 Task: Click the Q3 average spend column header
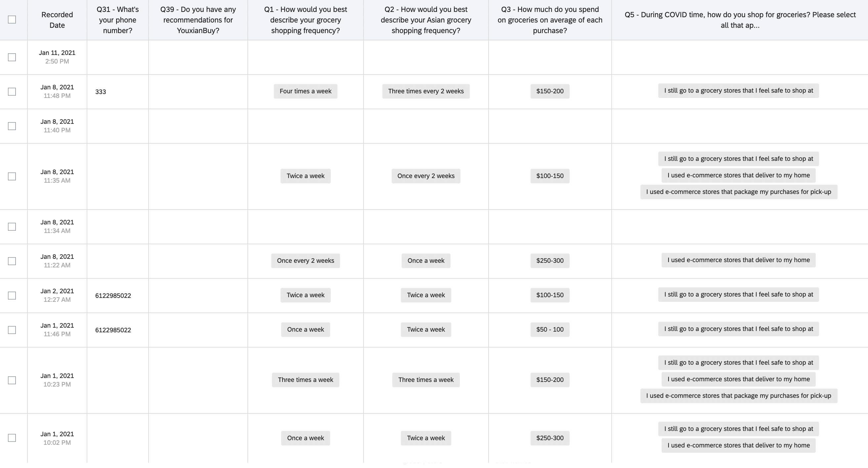click(549, 20)
